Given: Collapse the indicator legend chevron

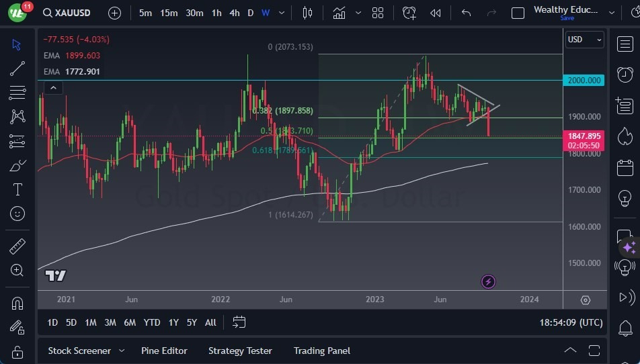Looking at the screenshot, I should click(53, 87).
